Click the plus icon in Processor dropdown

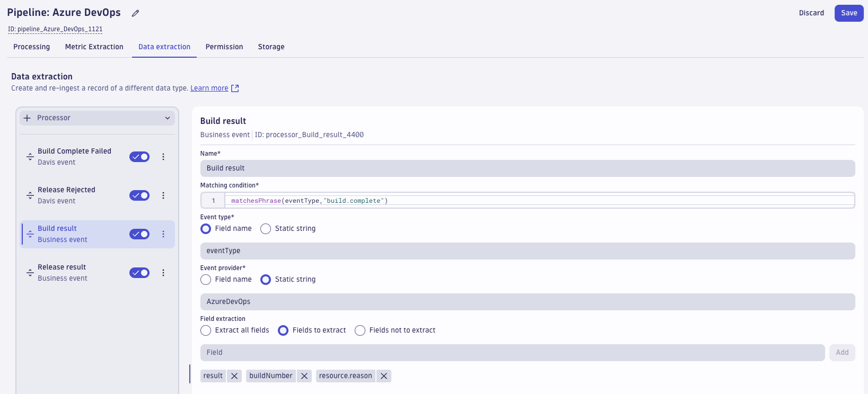[27, 118]
